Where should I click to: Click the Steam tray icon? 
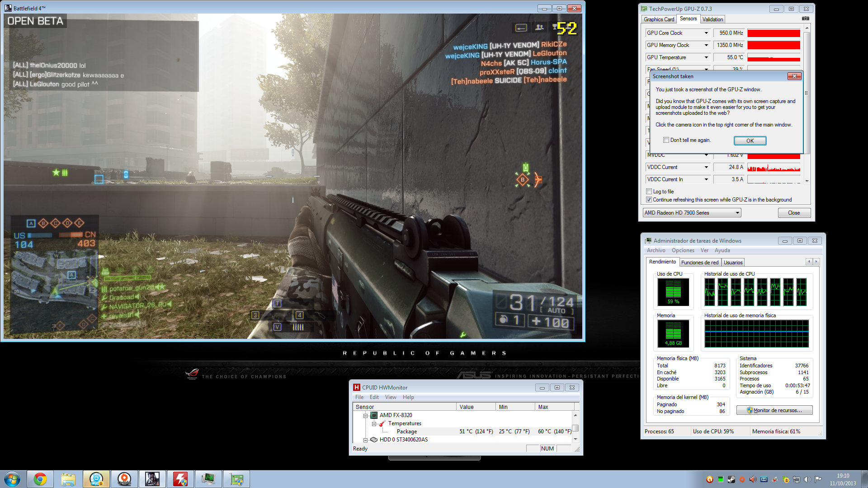(x=731, y=479)
